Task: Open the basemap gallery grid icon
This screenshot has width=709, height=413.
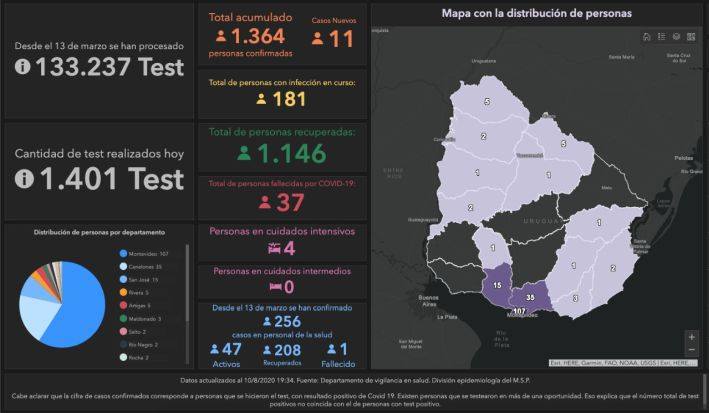Action: click(691, 37)
